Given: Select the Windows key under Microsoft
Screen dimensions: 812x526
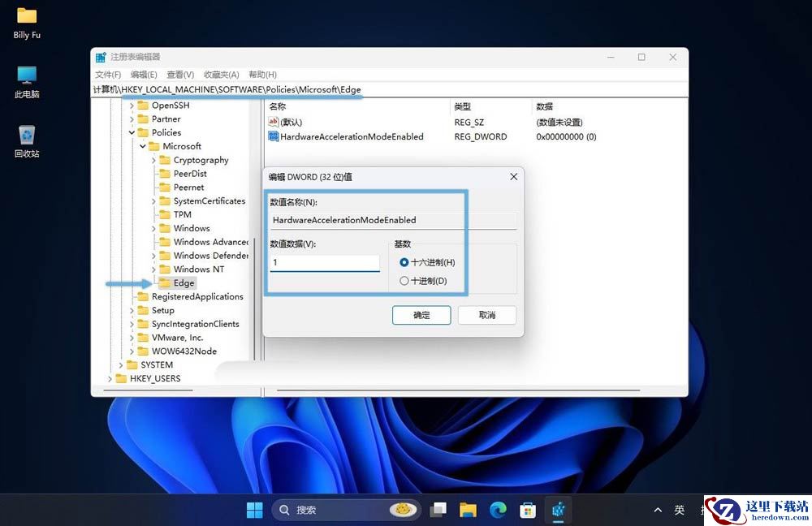Looking at the screenshot, I should coord(192,228).
